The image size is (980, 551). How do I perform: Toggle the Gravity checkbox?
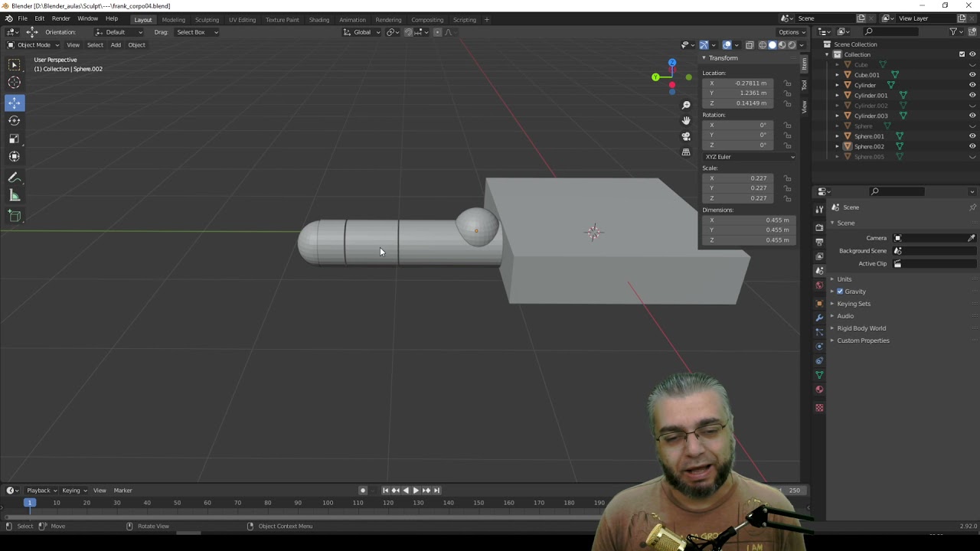tap(840, 292)
